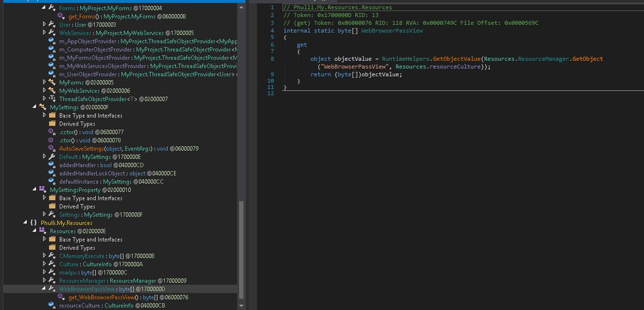The image size is (644, 310).
Task: Click the wrench icon beside Settings : MySettings
Action: point(52,215)
